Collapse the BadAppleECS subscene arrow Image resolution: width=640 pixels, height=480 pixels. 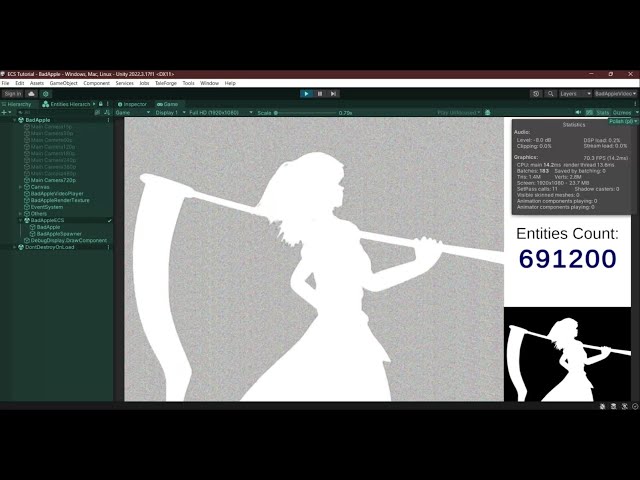coord(20,220)
